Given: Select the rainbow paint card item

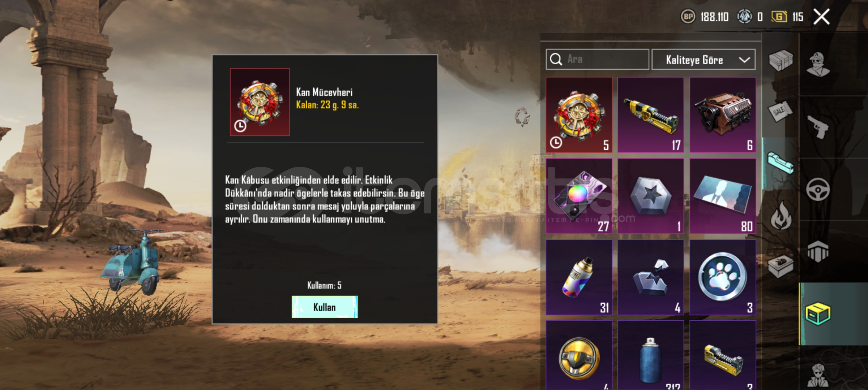Looking at the screenshot, I should click(579, 196).
